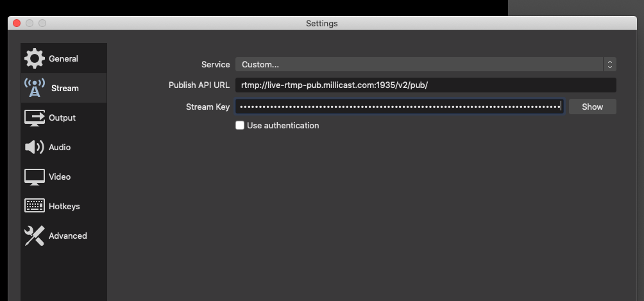This screenshot has height=301, width=644.
Task: Select the Video text label in sidebar
Action: coord(60,176)
